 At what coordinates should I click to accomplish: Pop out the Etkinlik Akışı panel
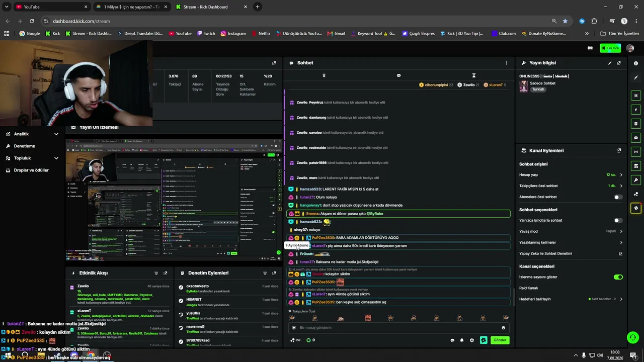pyautogui.click(x=165, y=273)
